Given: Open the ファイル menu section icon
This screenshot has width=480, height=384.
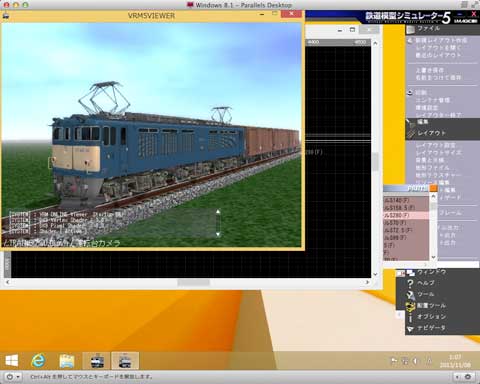Looking at the screenshot, I should pos(411,29).
